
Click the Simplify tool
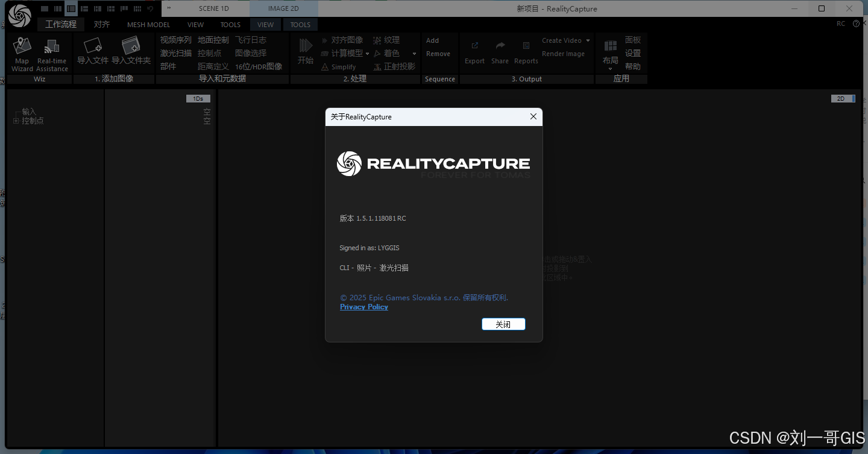pyautogui.click(x=339, y=67)
